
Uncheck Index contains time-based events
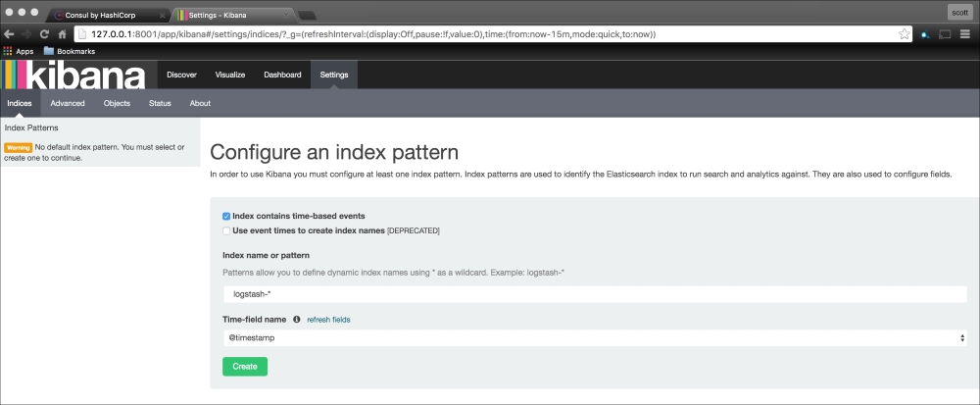pos(227,216)
